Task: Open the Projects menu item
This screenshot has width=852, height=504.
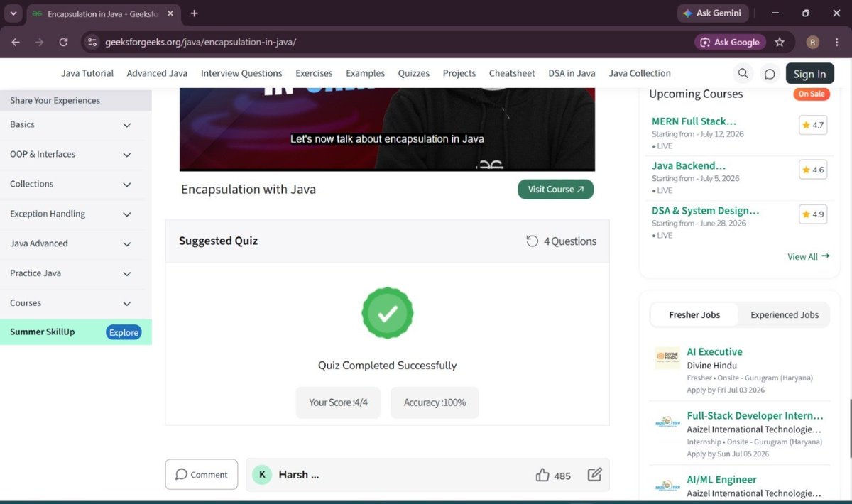Action: [459, 73]
